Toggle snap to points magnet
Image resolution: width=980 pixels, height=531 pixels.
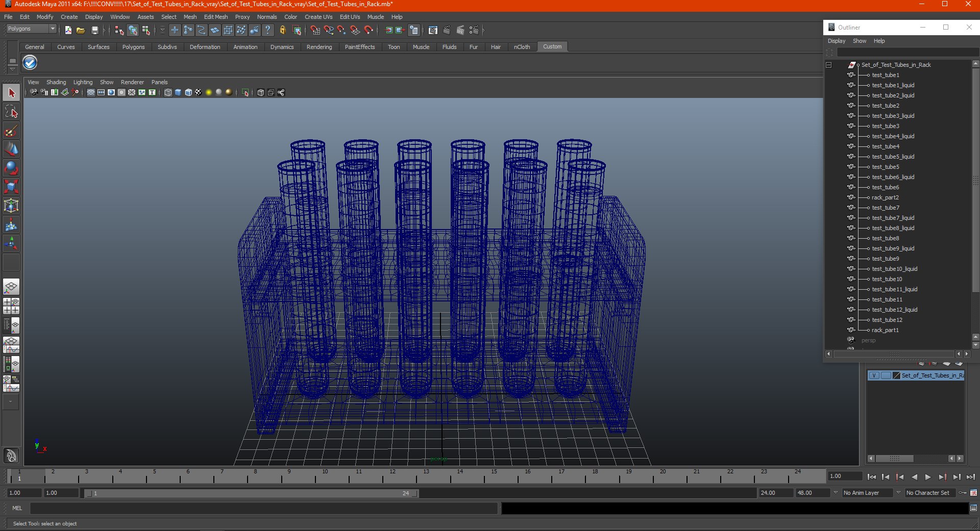342,31
